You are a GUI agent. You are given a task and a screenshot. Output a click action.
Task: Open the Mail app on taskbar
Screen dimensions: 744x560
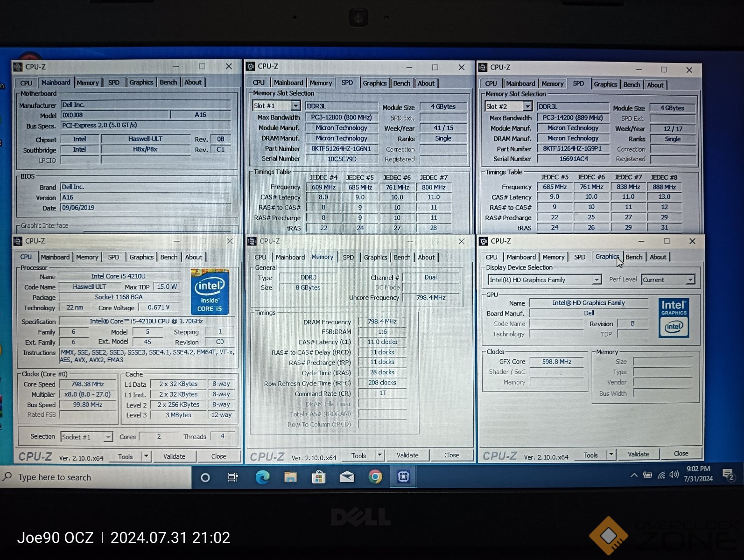pyautogui.click(x=347, y=477)
